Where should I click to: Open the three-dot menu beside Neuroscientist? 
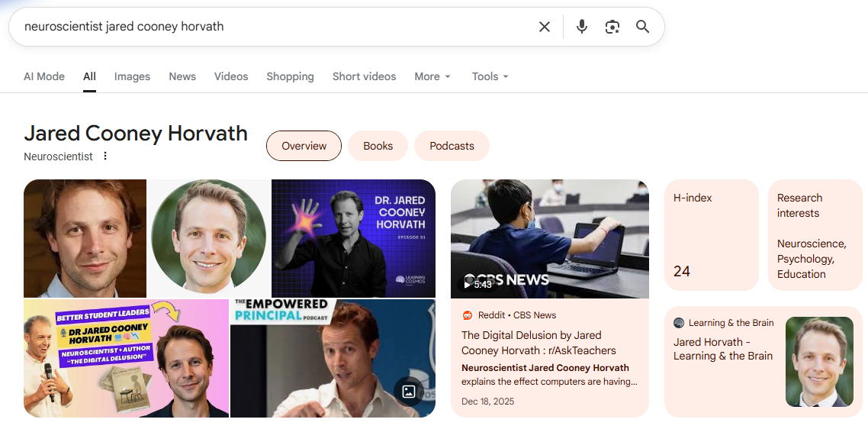[105, 156]
